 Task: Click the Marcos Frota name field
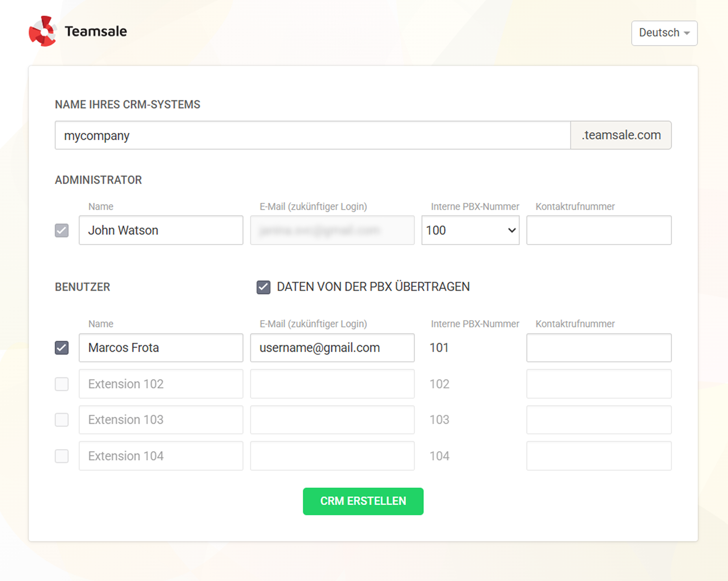point(160,347)
